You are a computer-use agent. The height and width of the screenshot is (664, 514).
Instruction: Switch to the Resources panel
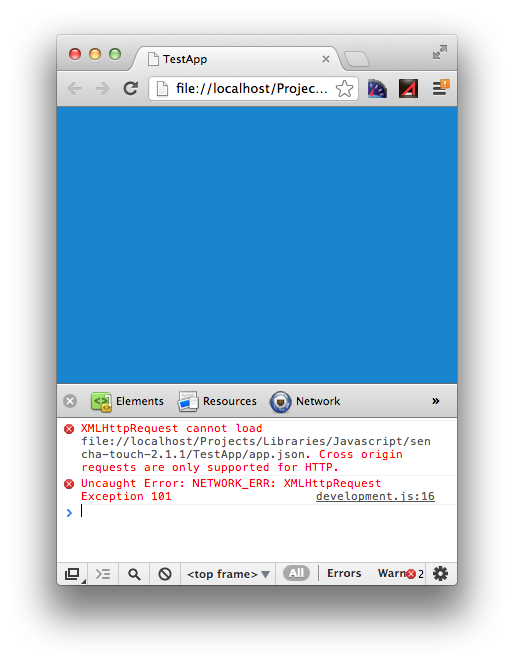coord(217,401)
